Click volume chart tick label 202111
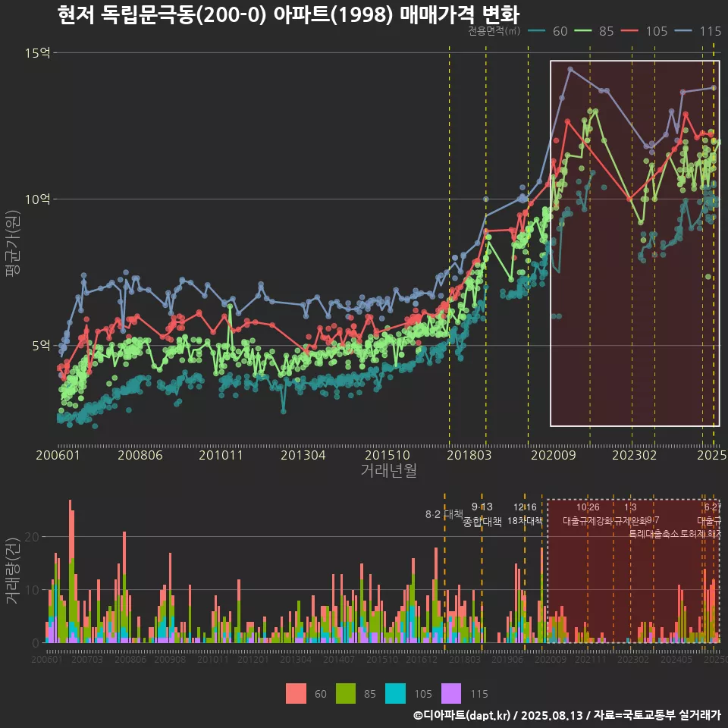Screen dimensions: 728x728 pyautogui.click(x=591, y=659)
